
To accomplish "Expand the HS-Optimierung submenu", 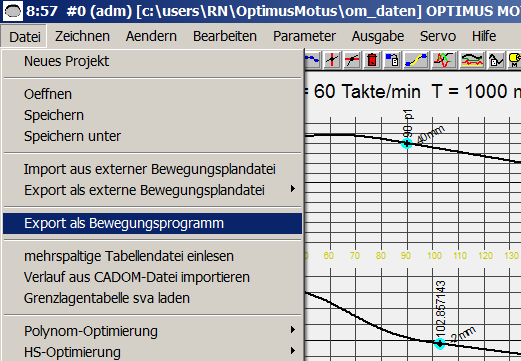I will click(152, 352).
